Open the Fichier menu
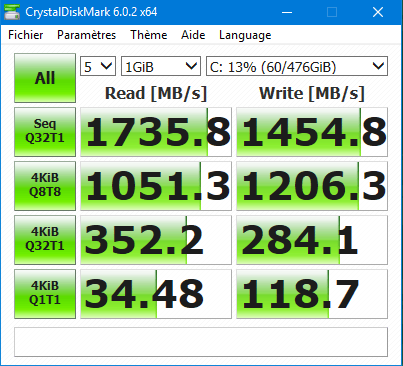The image size is (403, 366). click(x=26, y=35)
